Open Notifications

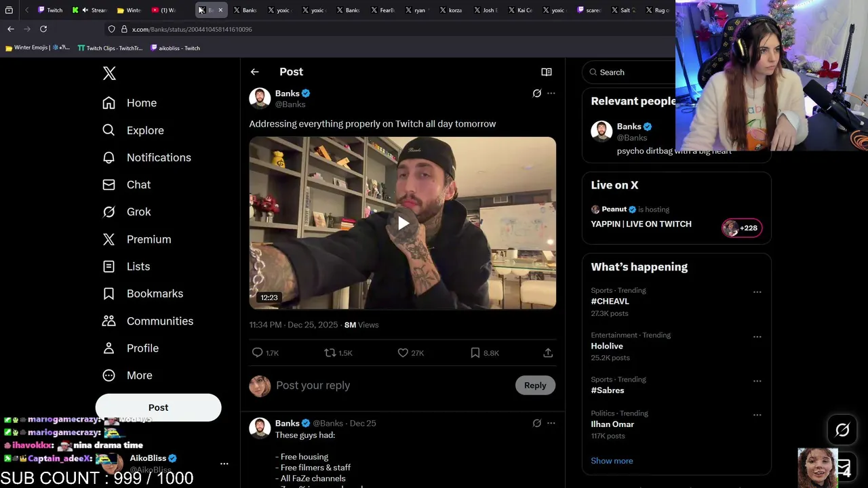coord(146,157)
